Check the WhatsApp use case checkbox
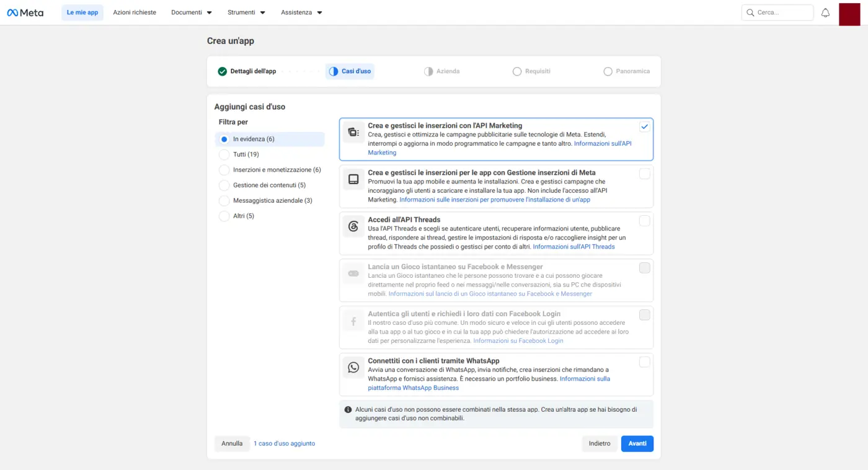The image size is (868, 470). [x=645, y=362]
